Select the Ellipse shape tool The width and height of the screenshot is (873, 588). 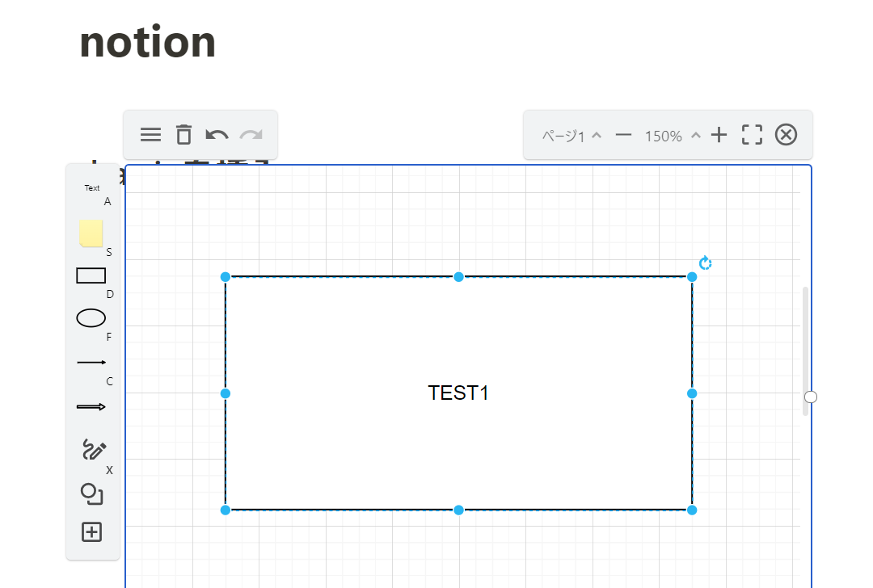tap(91, 318)
